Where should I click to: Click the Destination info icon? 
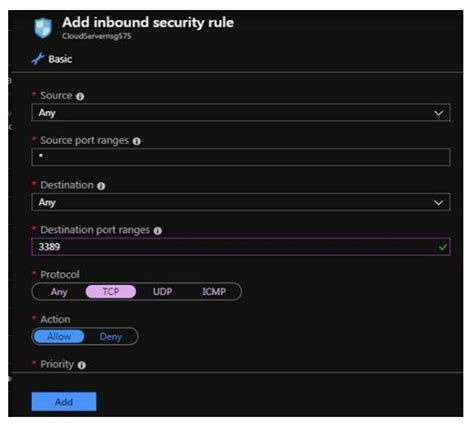tap(101, 186)
